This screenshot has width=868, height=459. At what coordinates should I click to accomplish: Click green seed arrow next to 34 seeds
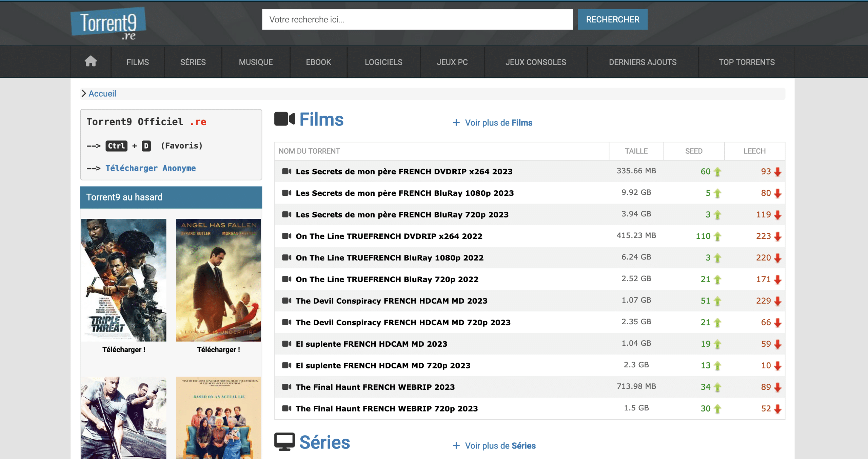pyautogui.click(x=717, y=387)
